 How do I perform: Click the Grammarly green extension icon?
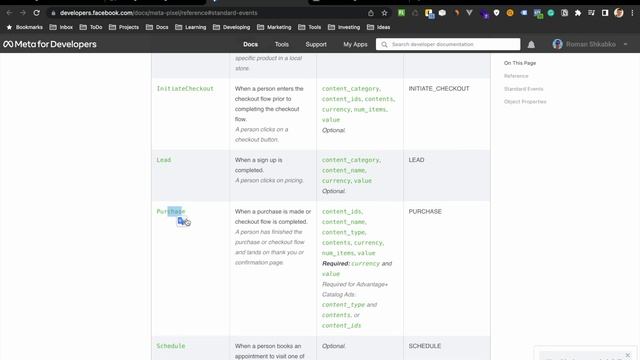click(551, 13)
